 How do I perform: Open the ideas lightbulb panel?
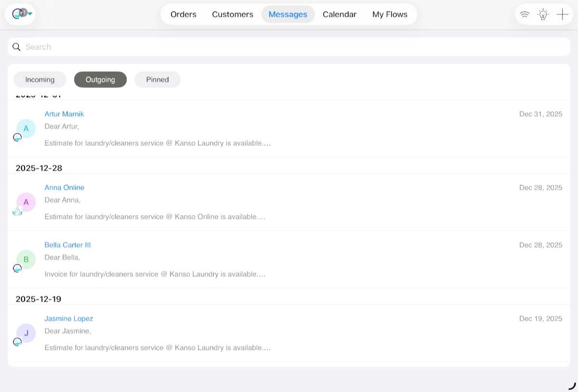[x=543, y=14]
